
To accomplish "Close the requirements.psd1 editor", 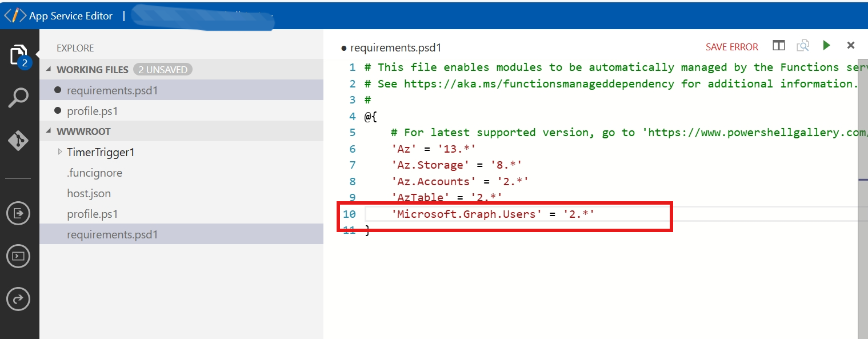I will [850, 46].
